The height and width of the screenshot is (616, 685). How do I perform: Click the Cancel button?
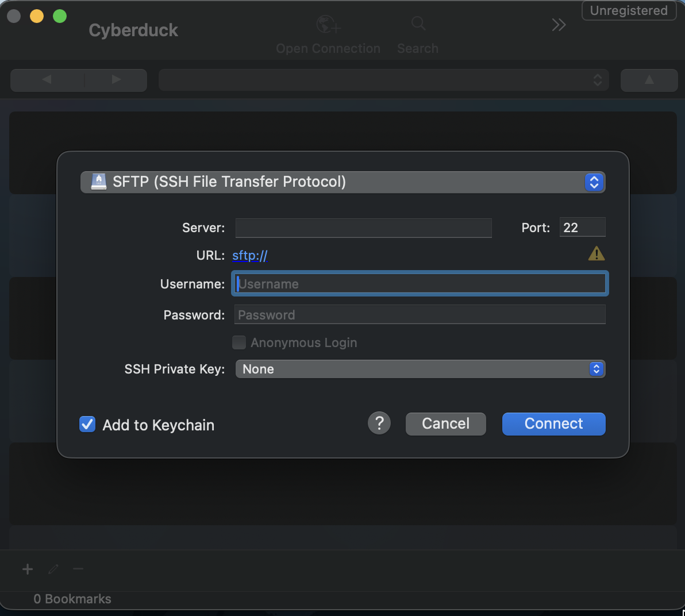(x=445, y=423)
